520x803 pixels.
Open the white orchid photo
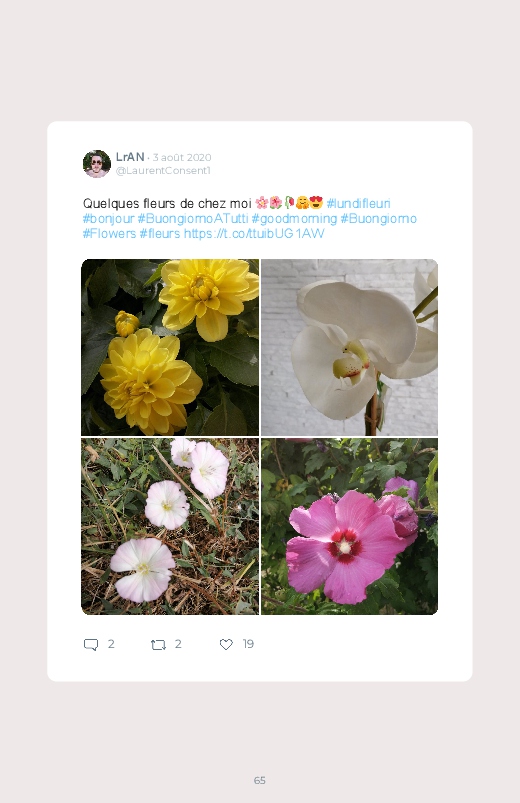(x=349, y=347)
